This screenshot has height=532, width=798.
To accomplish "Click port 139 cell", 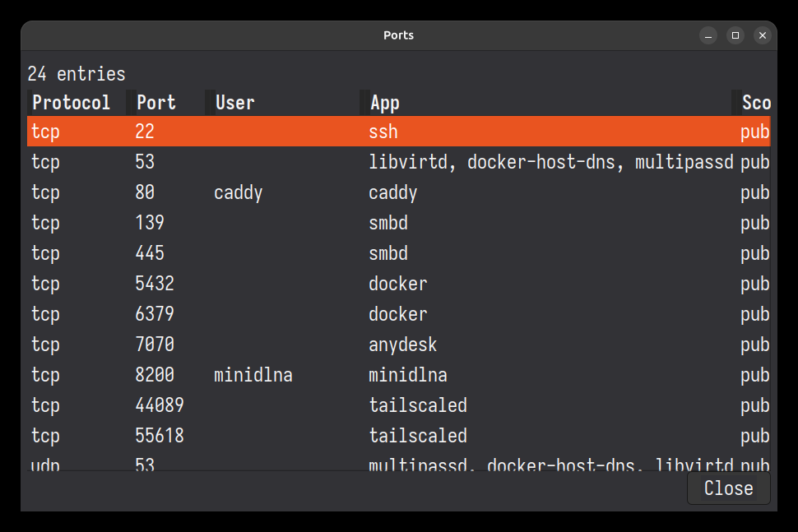I will pos(150,223).
